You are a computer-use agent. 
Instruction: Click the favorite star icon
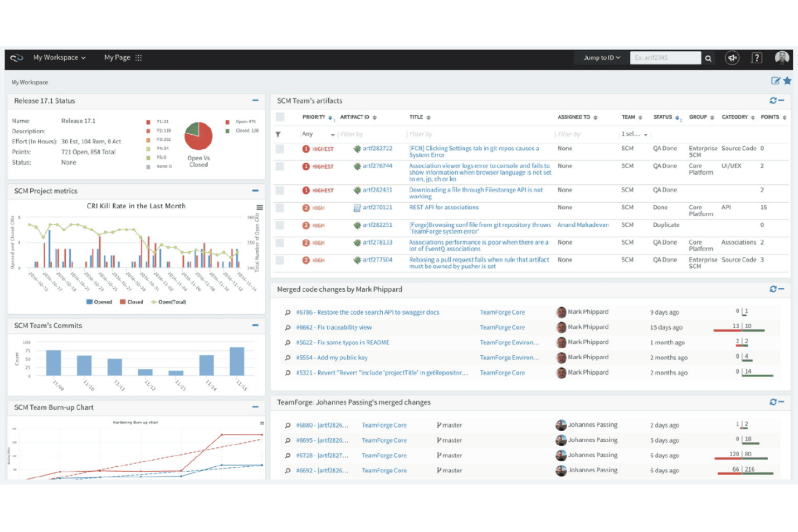tap(787, 81)
